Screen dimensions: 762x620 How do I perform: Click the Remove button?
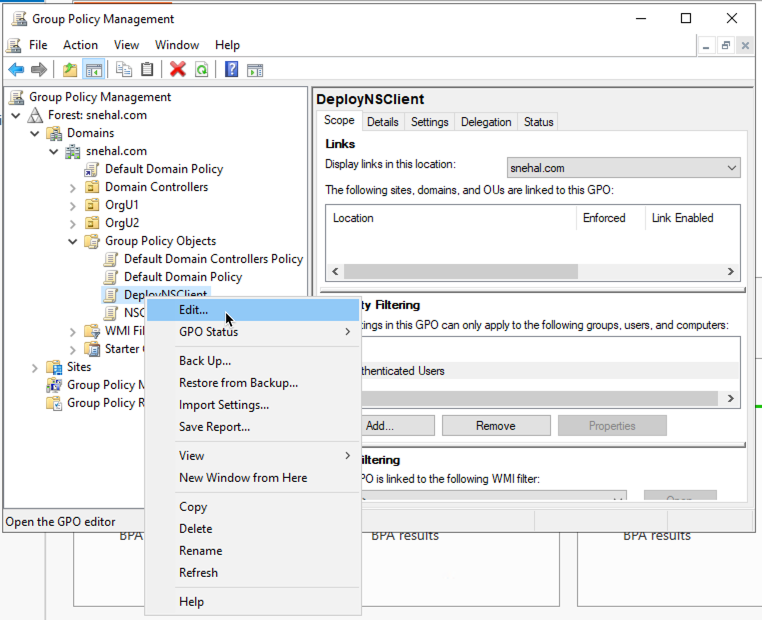(x=495, y=425)
